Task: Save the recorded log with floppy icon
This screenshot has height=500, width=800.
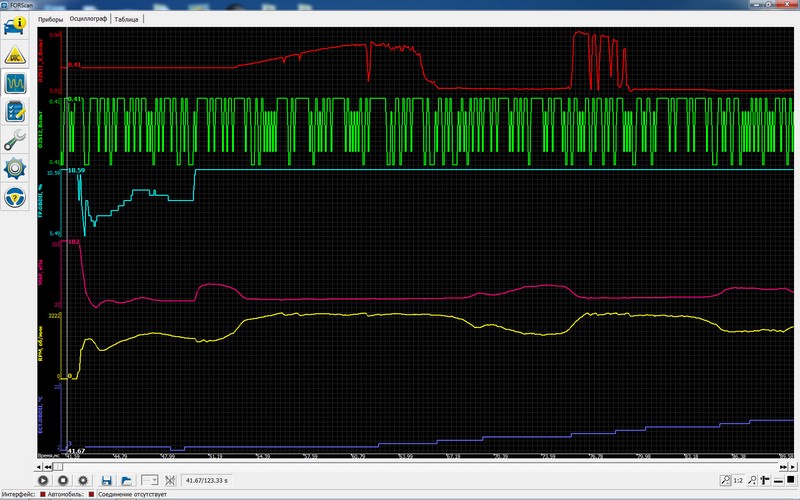Action: (106, 481)
